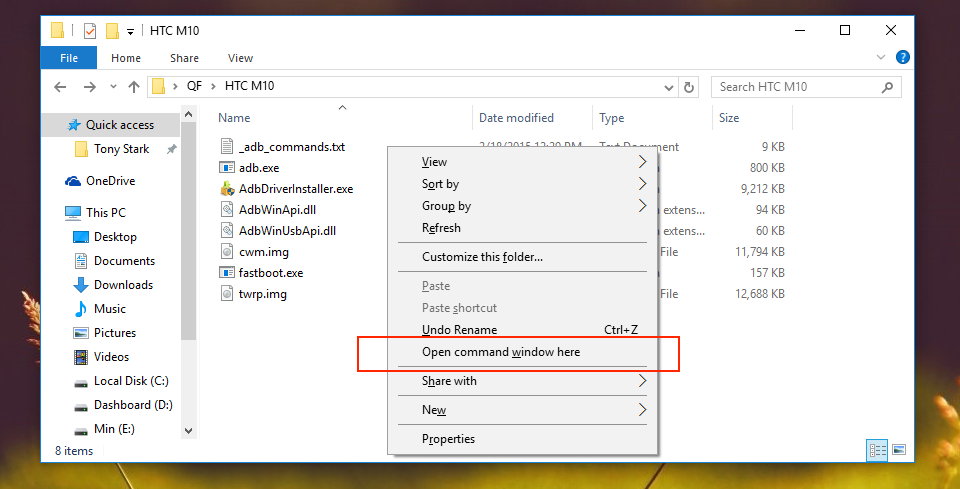Choose Undo Rename from the context menu

[x=523, y=330]
